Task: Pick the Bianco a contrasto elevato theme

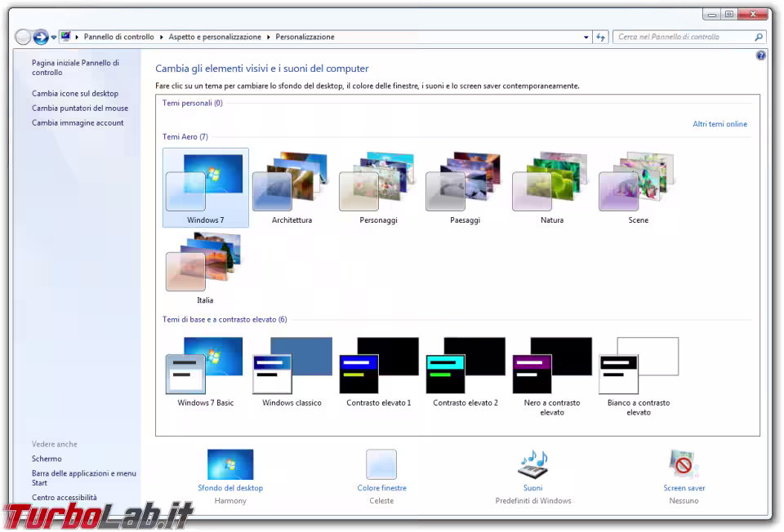Action: 638,377
